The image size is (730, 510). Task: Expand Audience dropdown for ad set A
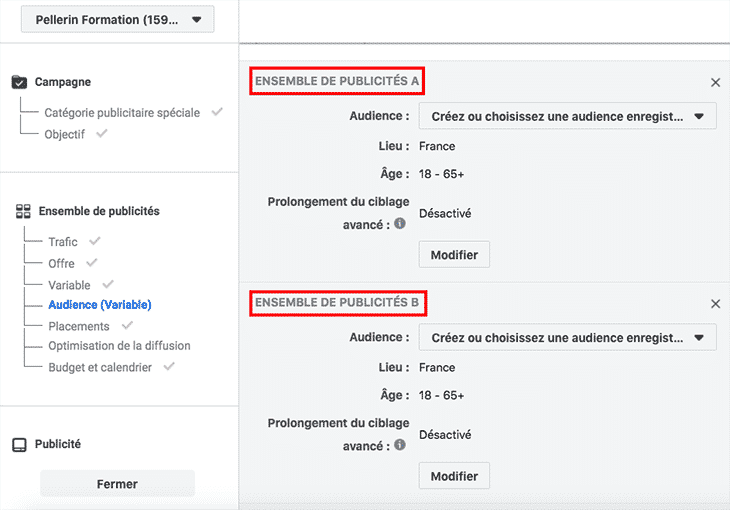(x=568, y=116)
